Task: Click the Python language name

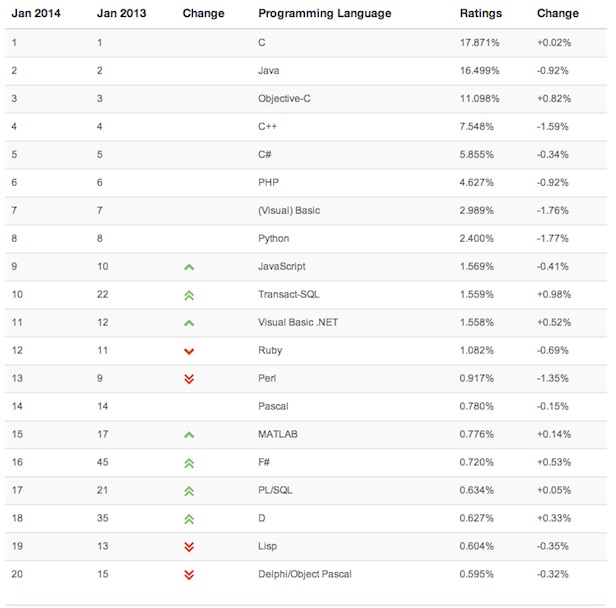Action: tap(274, 239)
